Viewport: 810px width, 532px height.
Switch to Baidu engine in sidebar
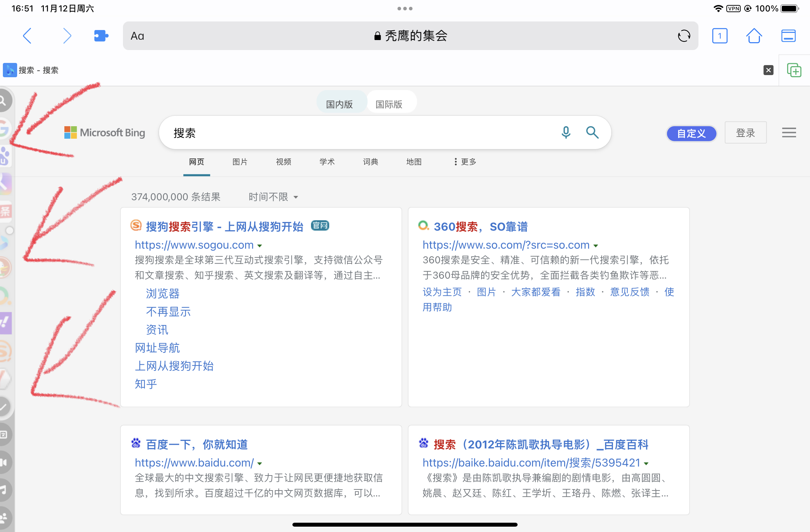[x=5, y=156]
